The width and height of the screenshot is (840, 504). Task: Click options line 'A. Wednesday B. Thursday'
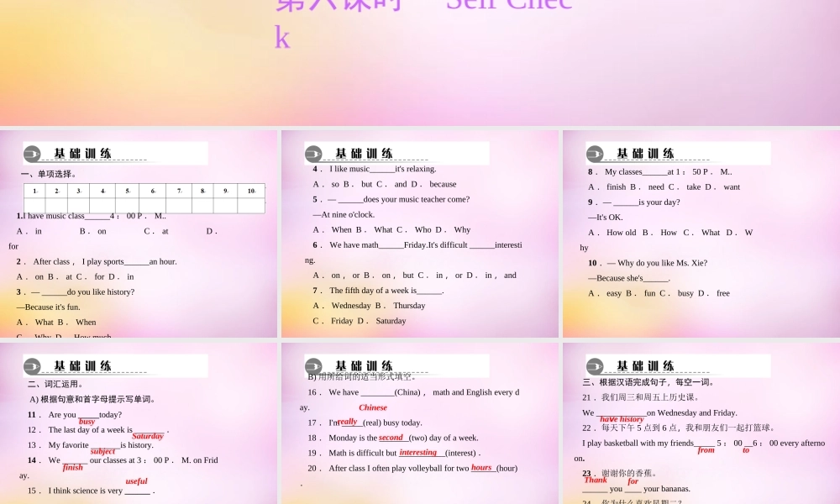(x=369, y=306)
